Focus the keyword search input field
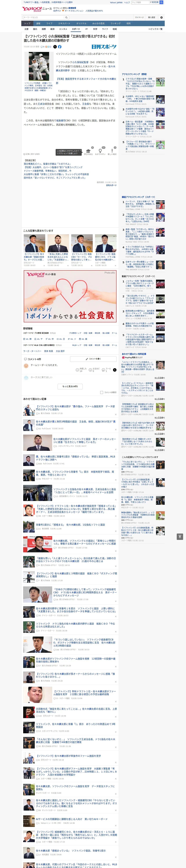Viewport: 186px width, 868px height. (43, 17)
